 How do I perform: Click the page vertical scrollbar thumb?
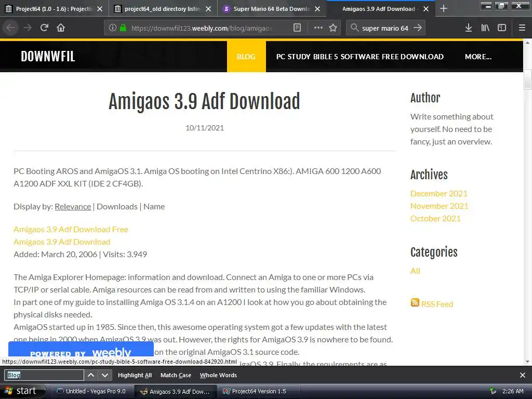tap(527, 79)
